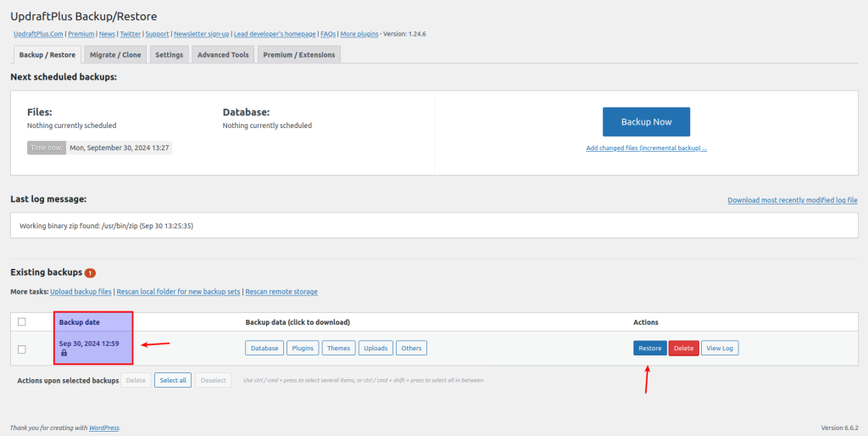
Task: Click the lock icon under the backup date
Action: (x=64, y=352)
